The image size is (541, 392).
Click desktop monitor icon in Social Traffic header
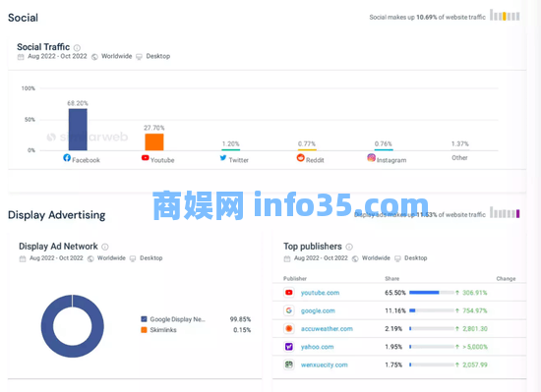[139, 57]
